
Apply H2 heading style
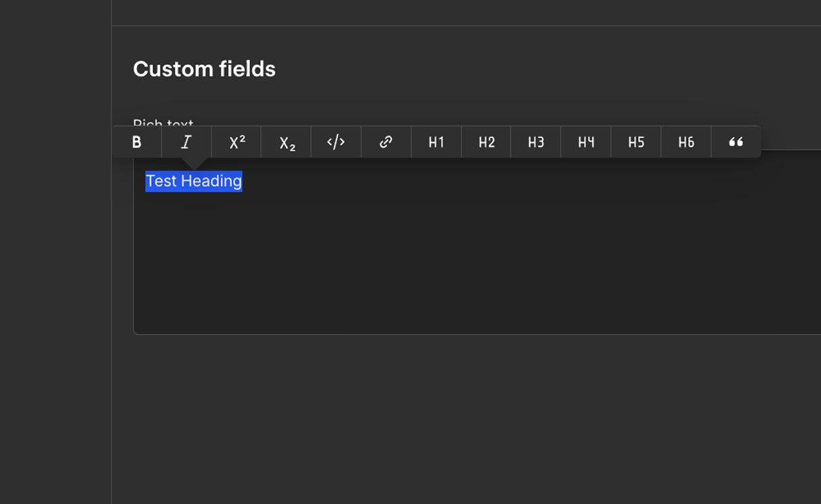pos(486,142)
